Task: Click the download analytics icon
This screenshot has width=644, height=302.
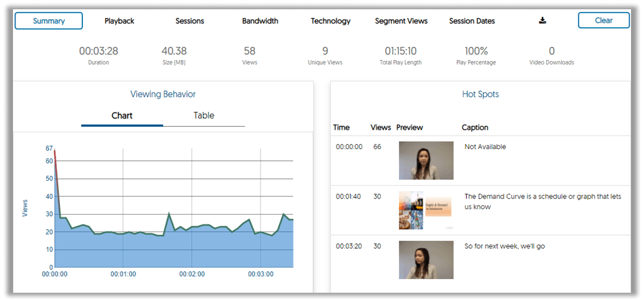Action: pos(543,20)
